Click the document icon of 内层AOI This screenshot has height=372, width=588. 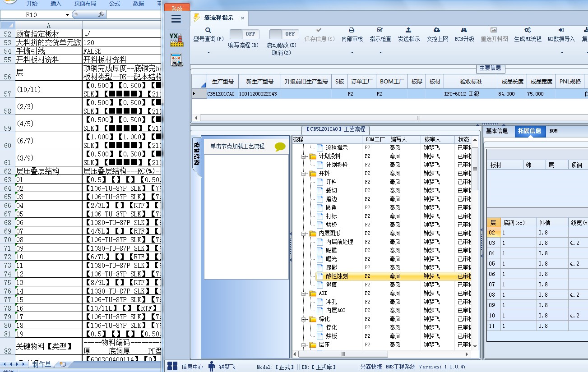point(320,310)
